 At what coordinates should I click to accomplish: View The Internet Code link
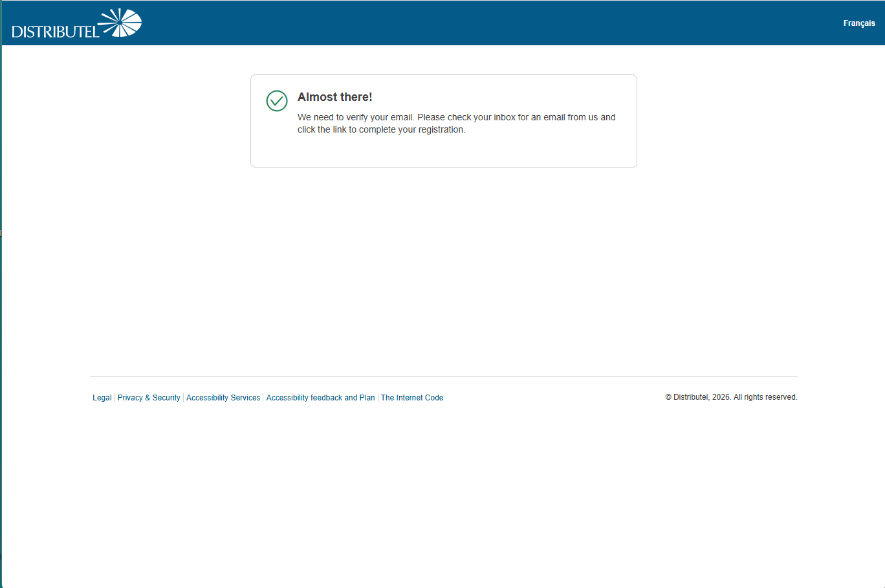411,398
